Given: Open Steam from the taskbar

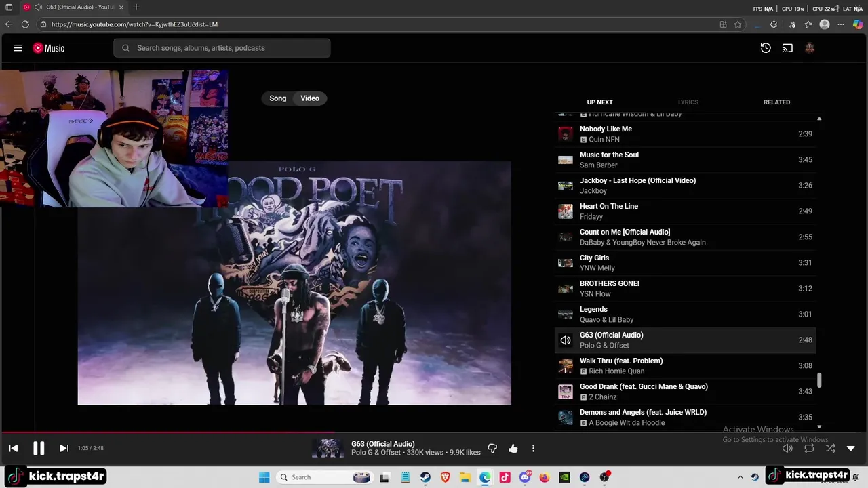Looking at the screenshot, I should point(425,477).
